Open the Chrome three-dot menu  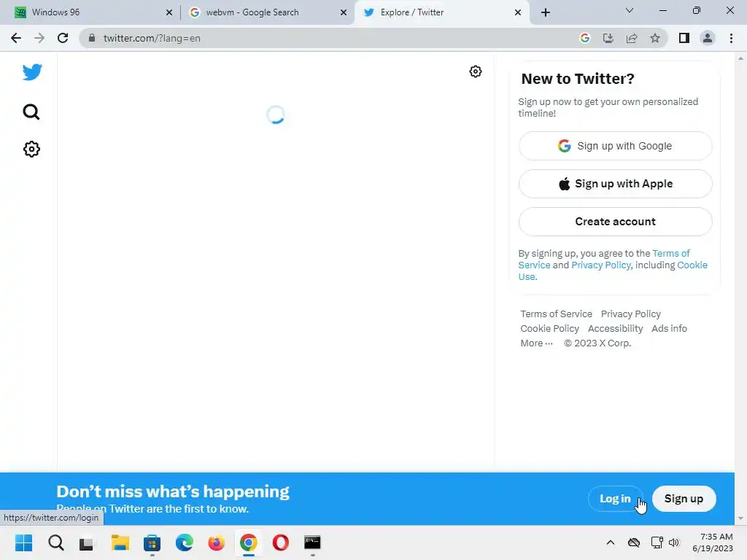pyautogui.click(x=731, y=38)
